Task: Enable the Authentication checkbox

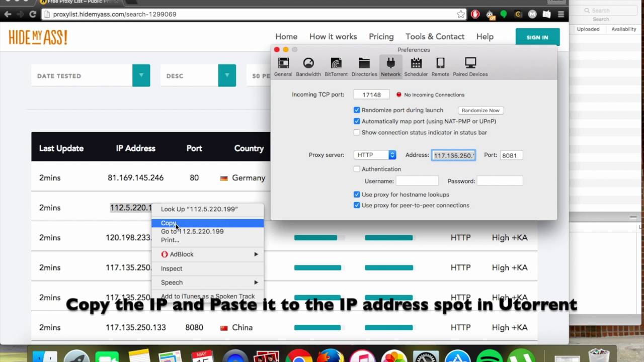Action: point(357,169)
